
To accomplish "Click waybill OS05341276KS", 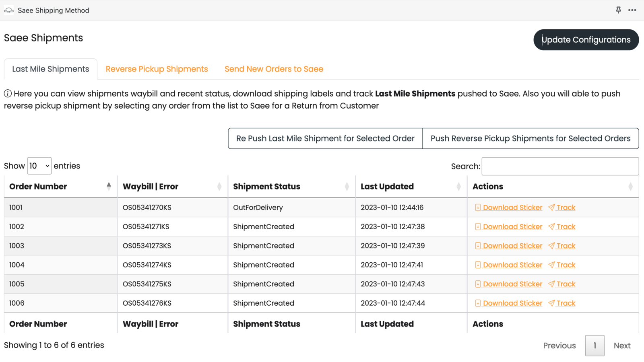I will tap(147, 303).
